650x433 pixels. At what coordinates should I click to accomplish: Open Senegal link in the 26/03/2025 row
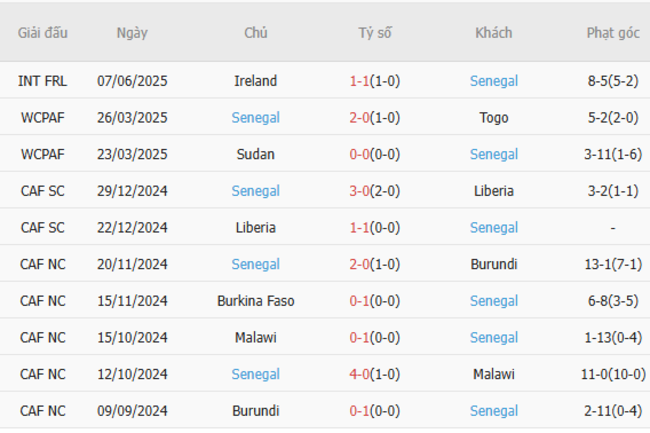(x=255, y=118)
